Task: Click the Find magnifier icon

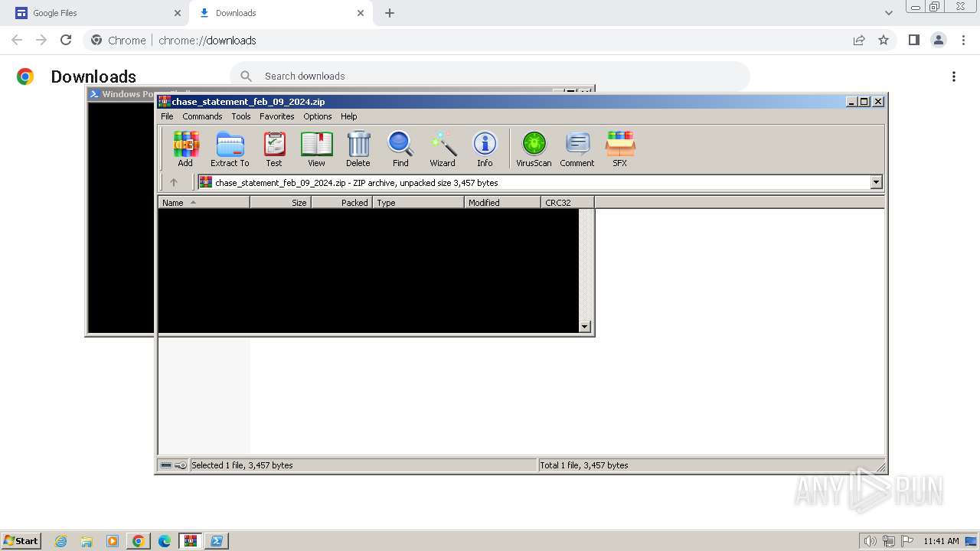Action: 400,148
